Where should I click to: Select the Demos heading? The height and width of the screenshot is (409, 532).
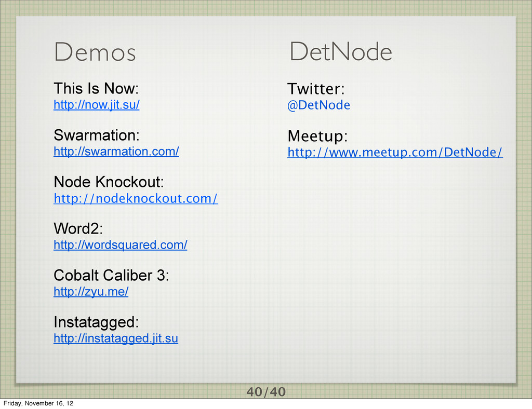(x=95, y=52)
